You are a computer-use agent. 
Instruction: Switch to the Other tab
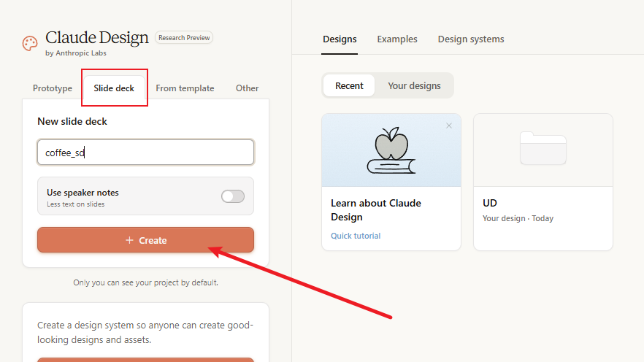[248, 88]
